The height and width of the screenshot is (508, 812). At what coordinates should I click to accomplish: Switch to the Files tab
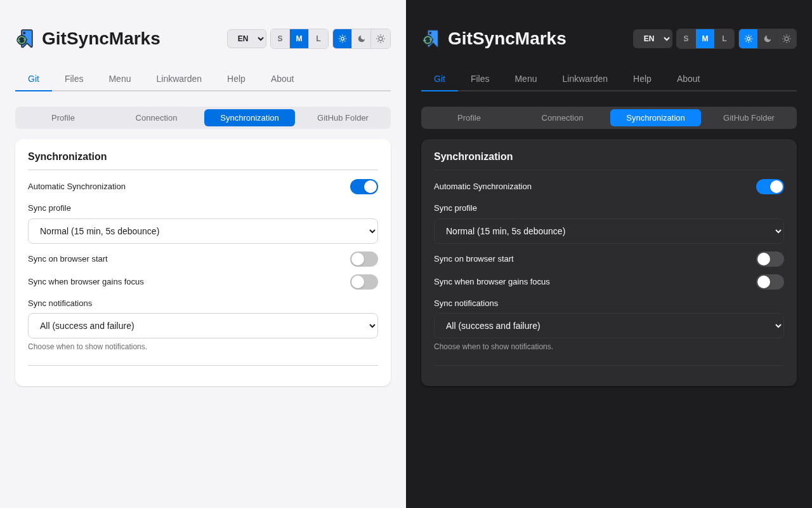pyautogui.click(x=74, y=79)
